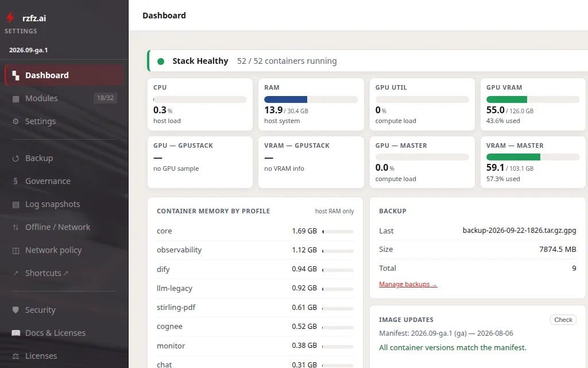This screenshot has width=588, height=368.
Task: Select the chat profile row
Action: click(x=255, y=364)
